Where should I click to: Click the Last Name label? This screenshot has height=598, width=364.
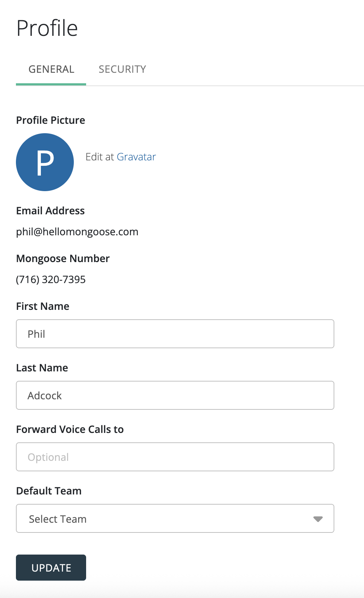[42, 368]
